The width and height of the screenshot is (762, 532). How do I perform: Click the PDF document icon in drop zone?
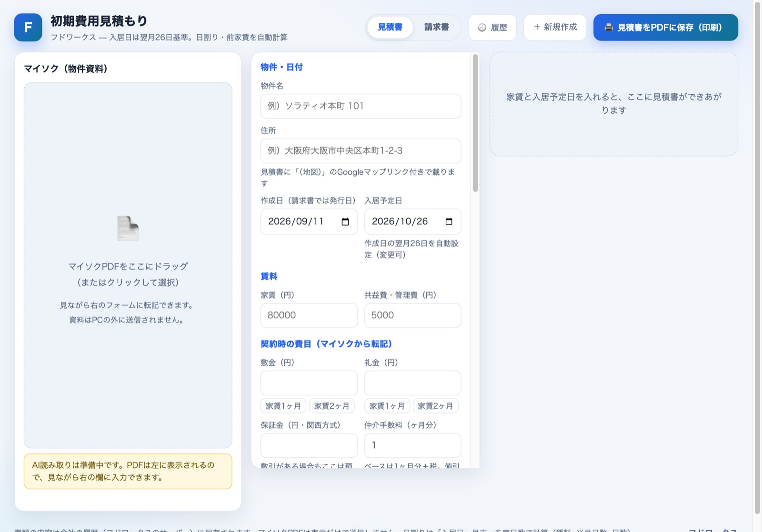click(128, 228)
